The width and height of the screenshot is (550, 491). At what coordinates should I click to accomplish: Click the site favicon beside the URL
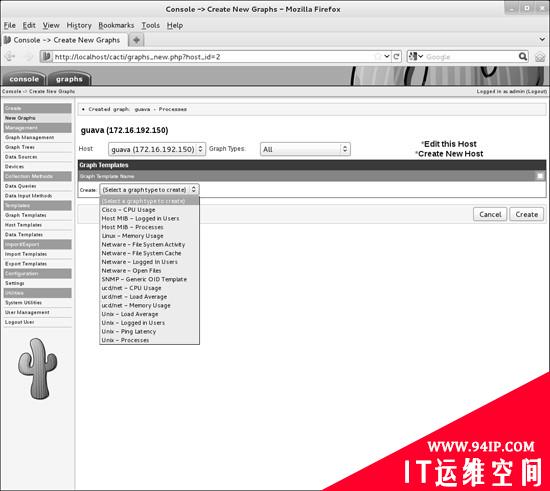click(x=46, y=56)
